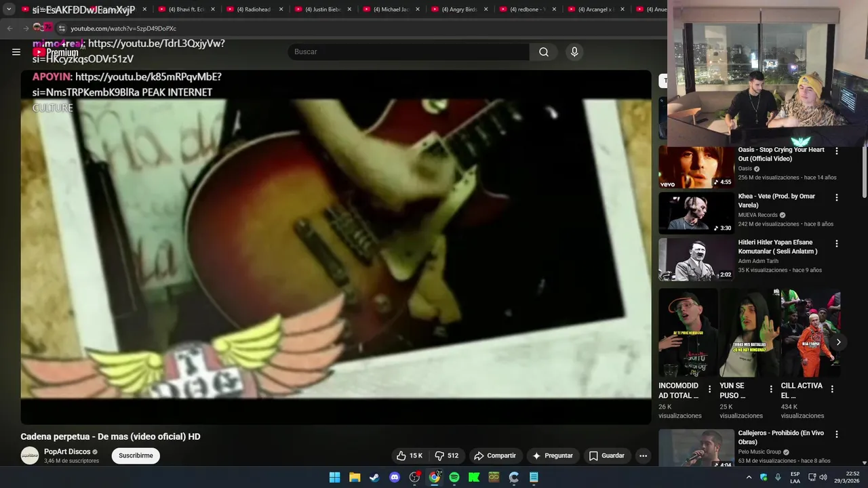Viewport: 868px width, 488px height.
Task: Open the PopArt Discos channel name link
Action: click(67, 451)
